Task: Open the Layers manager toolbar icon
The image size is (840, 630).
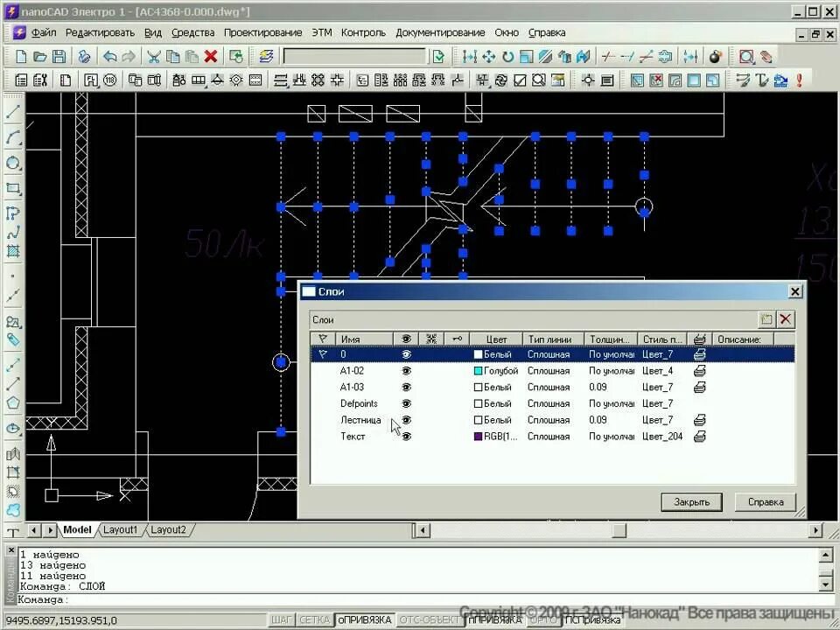Action: 266,56
